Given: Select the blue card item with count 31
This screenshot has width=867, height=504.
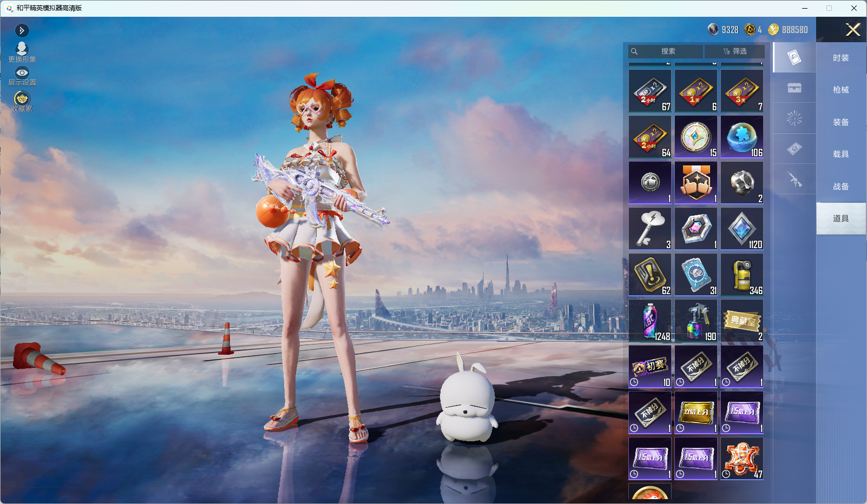Looking at the screenshot, I should (x=696, y=275).
